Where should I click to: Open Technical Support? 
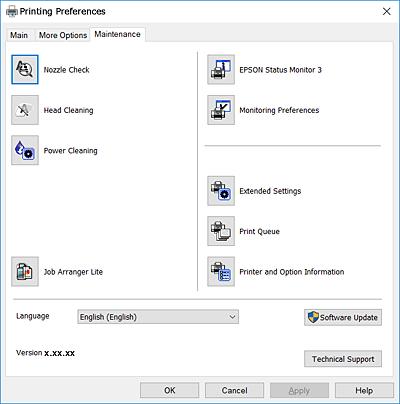(343, 359)
